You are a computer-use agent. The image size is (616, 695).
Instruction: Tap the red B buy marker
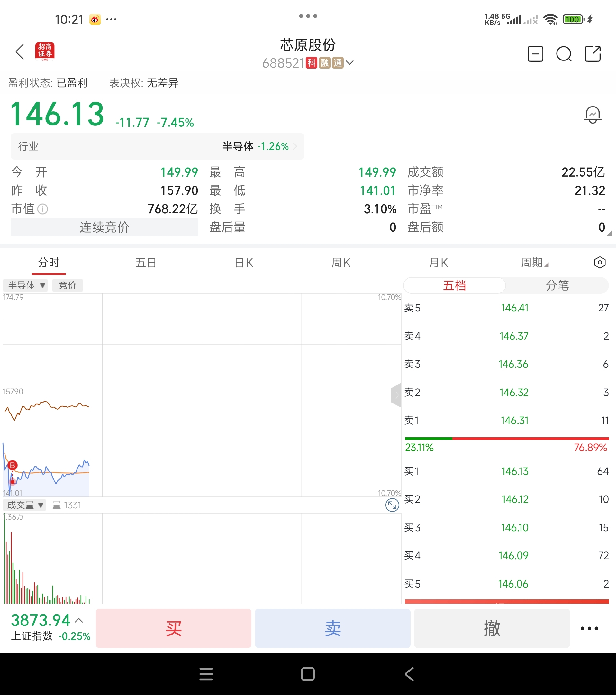(13, 465)
